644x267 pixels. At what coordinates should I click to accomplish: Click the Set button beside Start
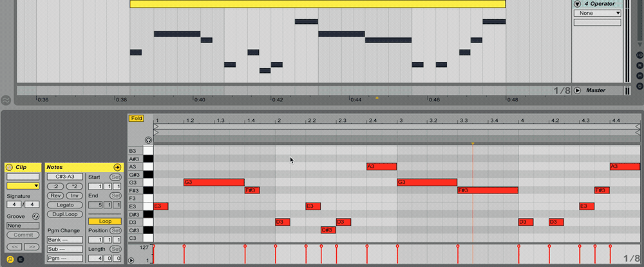[115, 177]
